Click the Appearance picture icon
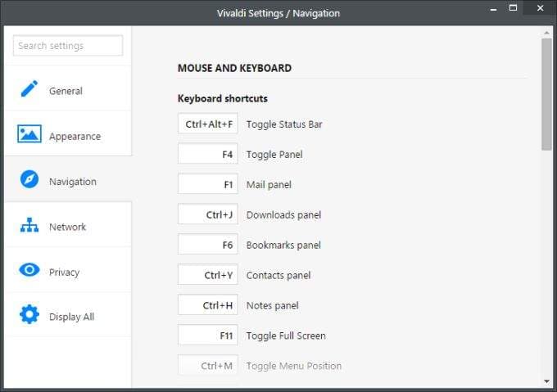Viewport: 557px width, 392px height. (x=29, y=133)
